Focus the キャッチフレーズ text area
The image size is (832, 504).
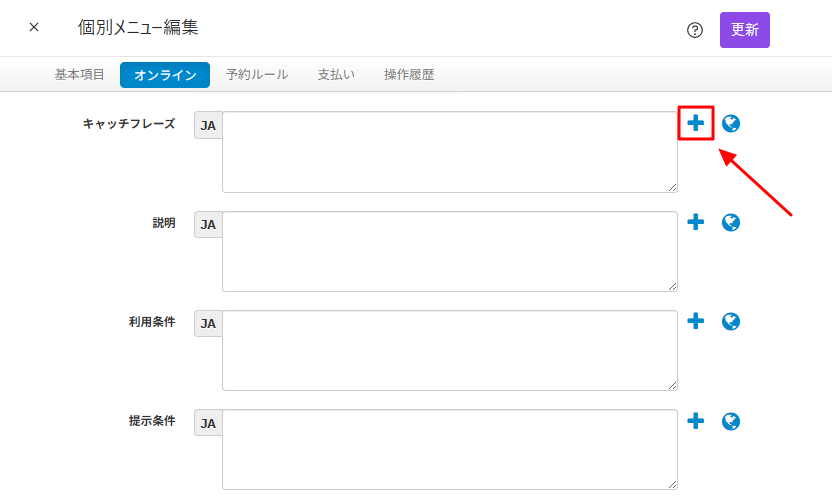(449, 151)
